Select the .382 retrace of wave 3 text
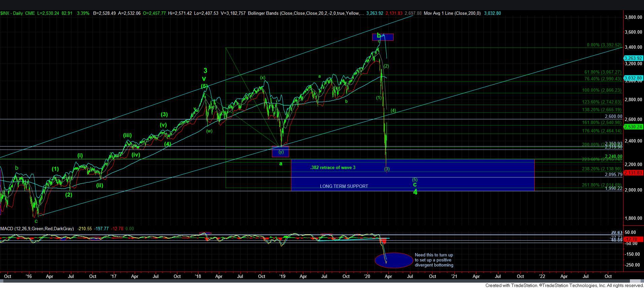Viewport: 644px width, 288px height. click(332, 167)
